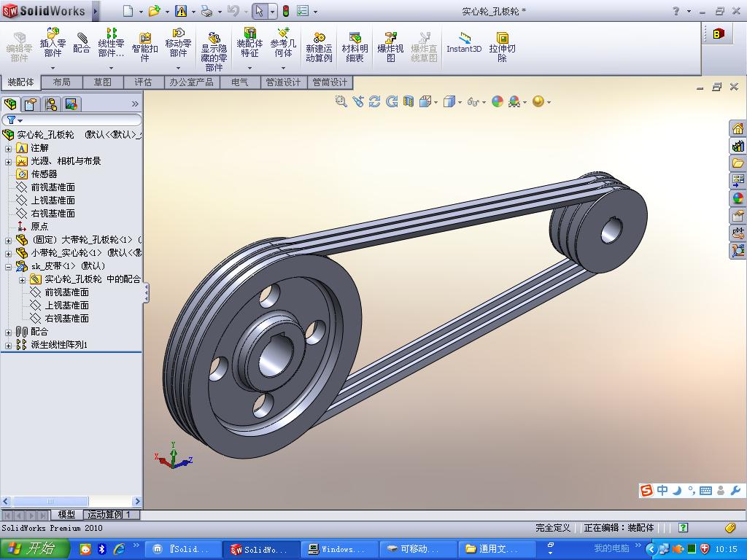Open the 布局 (Layout) ribbon tab
747x560 pixels.
coord(61,82)
